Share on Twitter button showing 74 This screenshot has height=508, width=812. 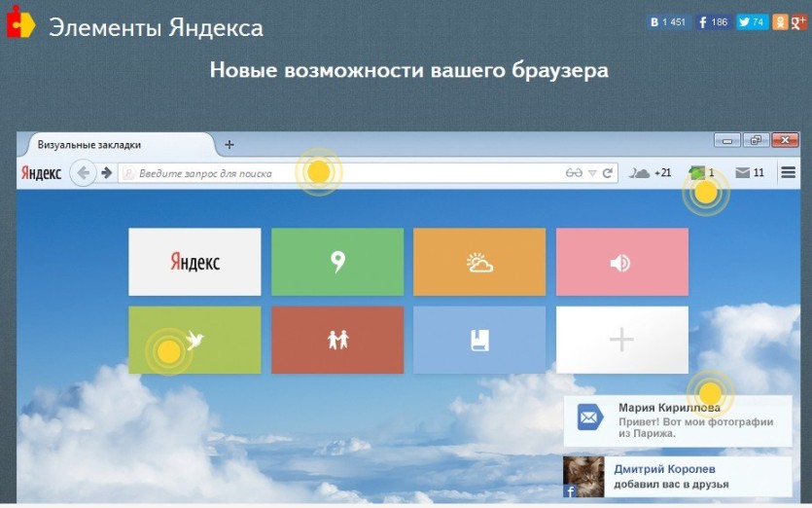click(x=752, y=22)
